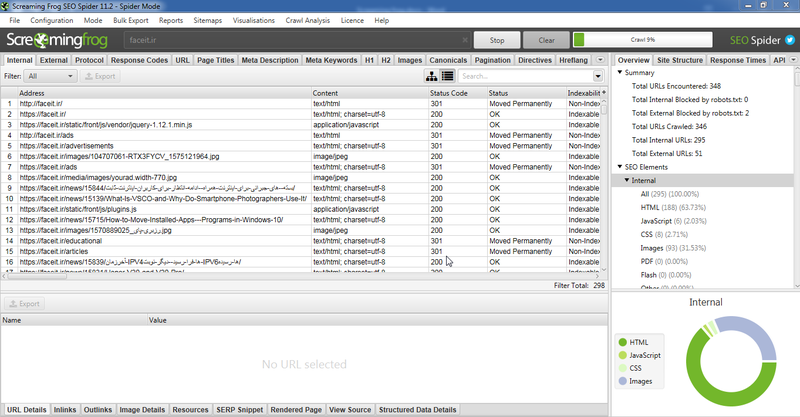The height and width of the screenshot is (417, 800).
Task: Select the HTML (188) tree item
Action: pos(673,207)
